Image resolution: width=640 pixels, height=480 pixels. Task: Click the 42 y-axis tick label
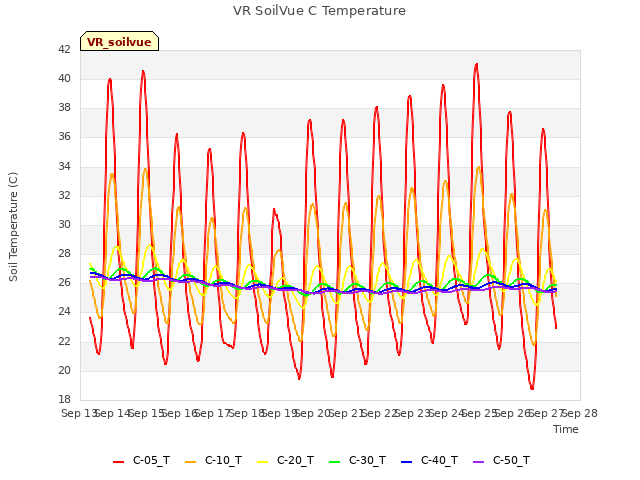[64, 49]
